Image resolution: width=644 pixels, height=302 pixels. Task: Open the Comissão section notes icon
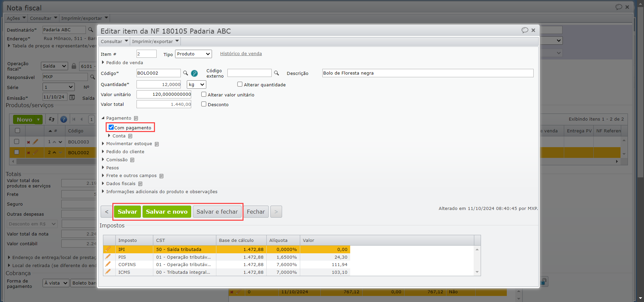[132, 160]
